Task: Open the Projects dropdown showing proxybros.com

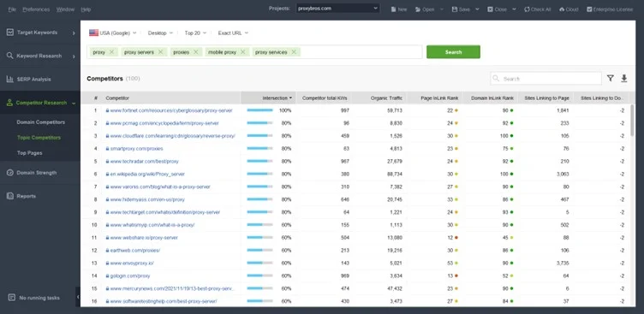Action: [x=338, y=9]
